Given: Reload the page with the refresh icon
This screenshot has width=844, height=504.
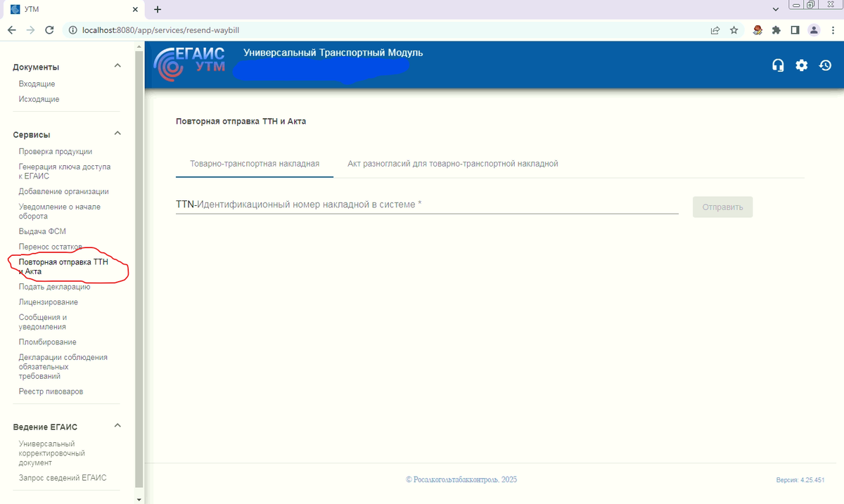Looking at the screenshot, I should pyautogui.click(x=49, y=30).
